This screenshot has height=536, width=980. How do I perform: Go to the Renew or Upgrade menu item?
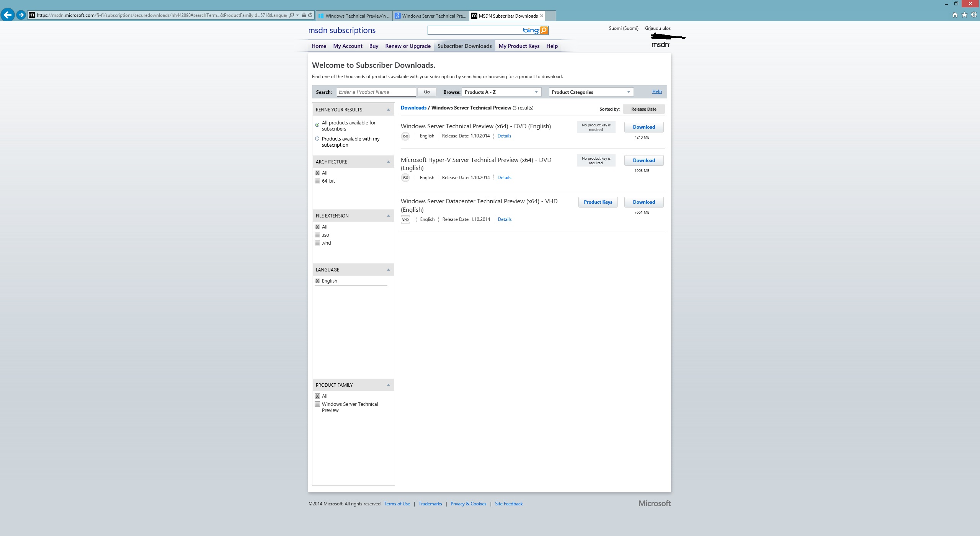coord(408,46)
